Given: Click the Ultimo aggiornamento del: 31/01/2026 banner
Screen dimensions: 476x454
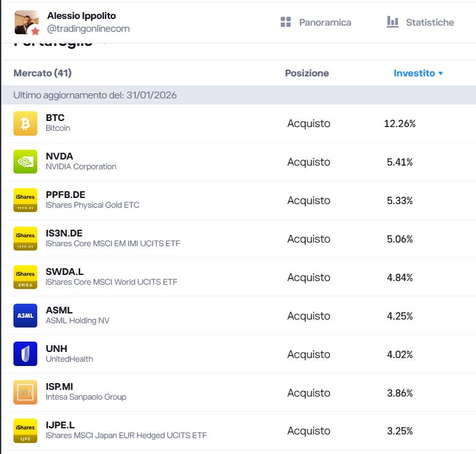Looking at the screenshot, I should pos(238,95).
